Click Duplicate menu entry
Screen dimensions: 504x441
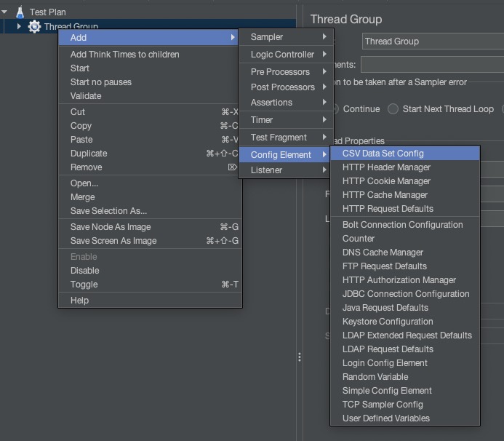point(148,154)
